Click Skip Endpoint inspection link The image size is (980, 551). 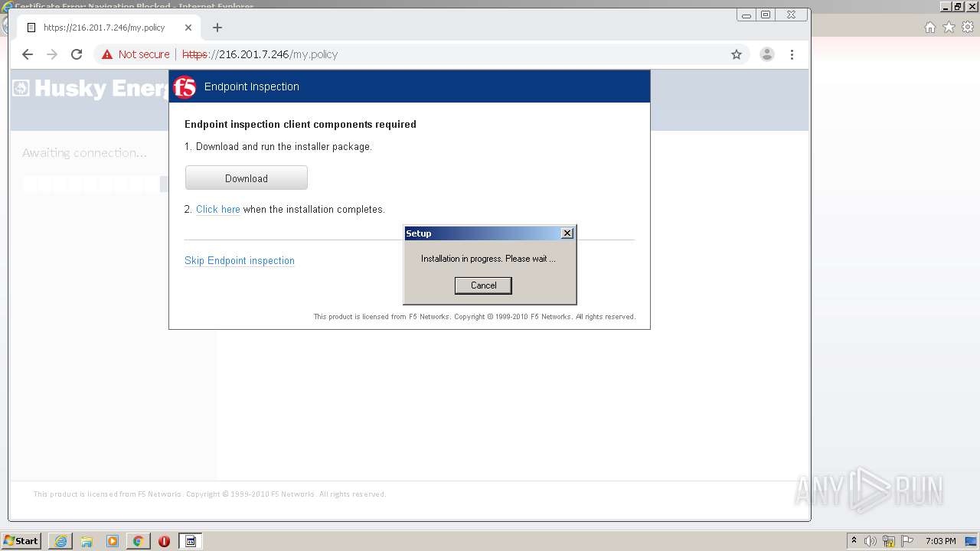tap(240, 260)
